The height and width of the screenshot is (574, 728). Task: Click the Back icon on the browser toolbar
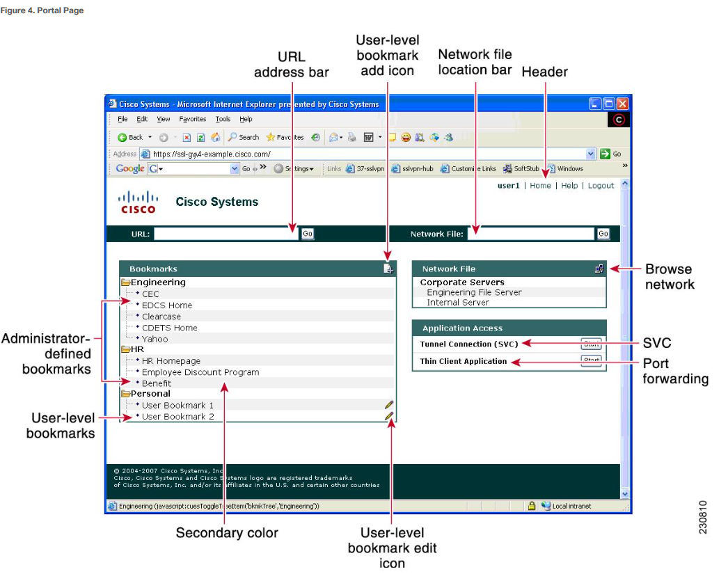124,136
